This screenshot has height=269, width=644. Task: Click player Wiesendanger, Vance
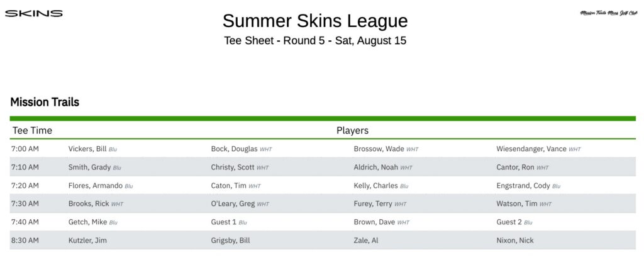[x=531, y=149]
